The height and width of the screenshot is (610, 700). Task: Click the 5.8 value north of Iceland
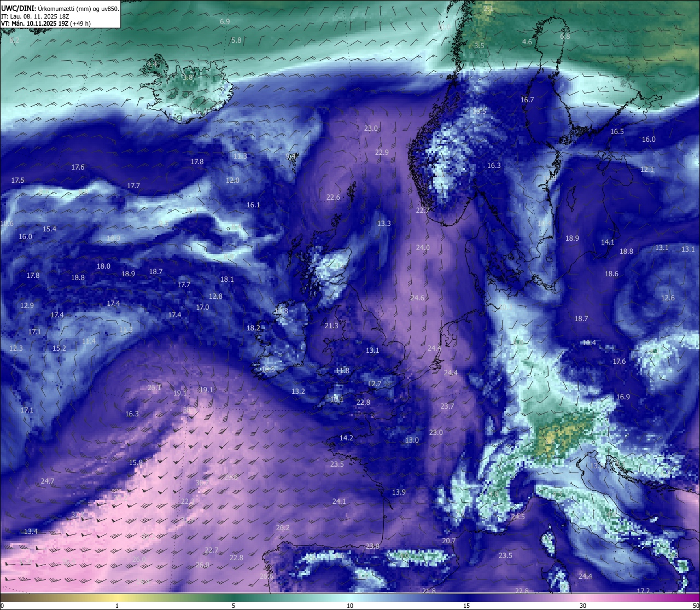point(236,40)
